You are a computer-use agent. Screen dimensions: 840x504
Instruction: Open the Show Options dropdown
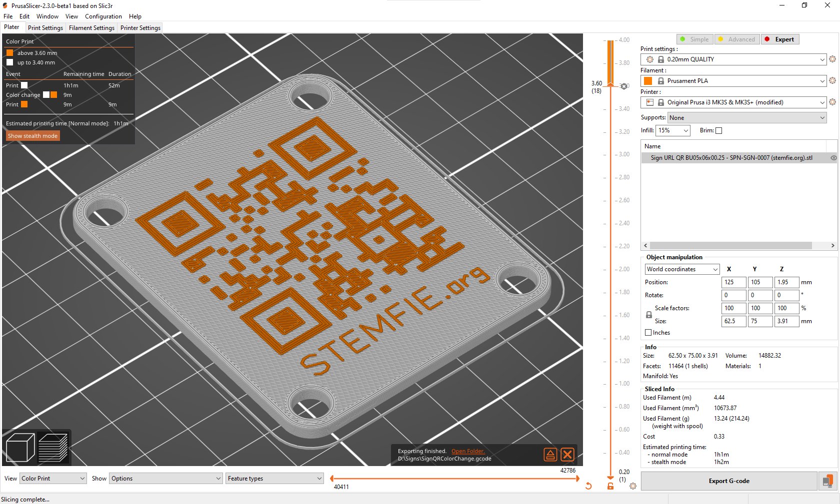coord(166,479)
